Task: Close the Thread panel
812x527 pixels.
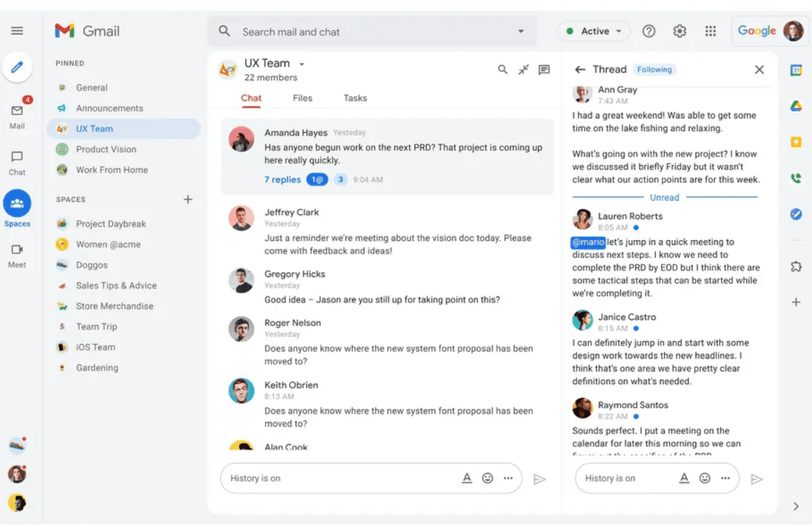Action: pyautogui.click(x=759, y=69)
